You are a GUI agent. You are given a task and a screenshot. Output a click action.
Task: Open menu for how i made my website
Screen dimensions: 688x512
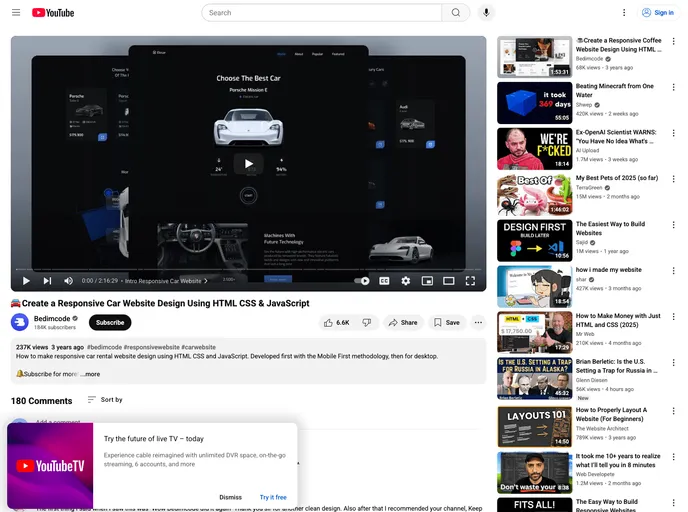click(674, 271)
